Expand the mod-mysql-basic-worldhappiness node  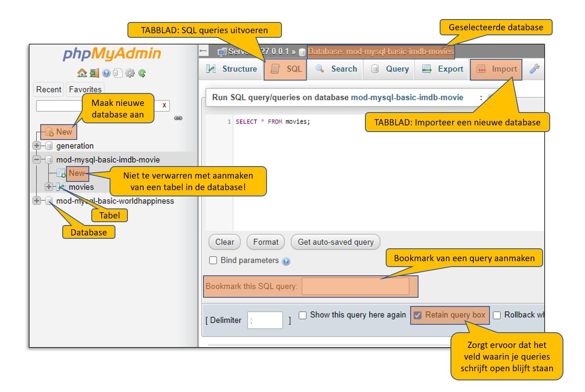pyautogui.click(x=37, y=201)
